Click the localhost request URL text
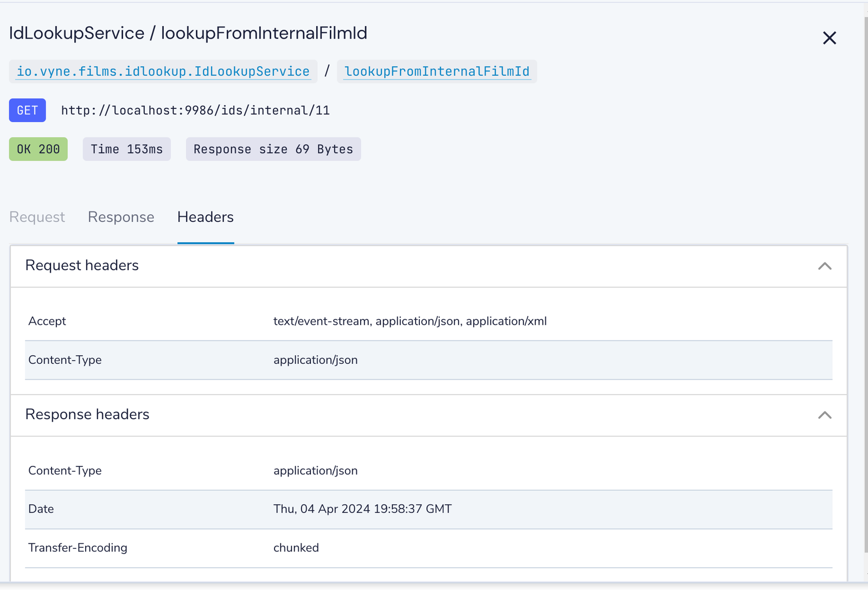The image size is (868, 590). coord(195,111)
